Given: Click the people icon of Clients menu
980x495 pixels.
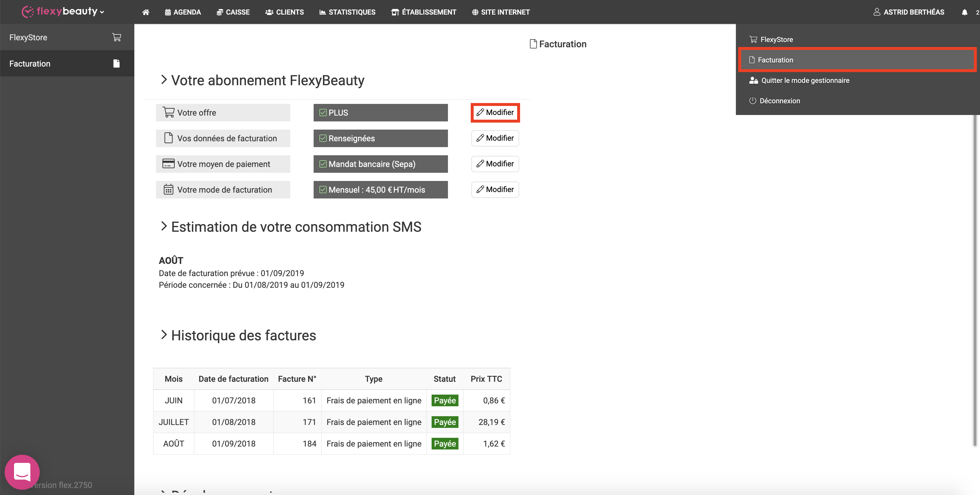Looking at the screenshot, I should coord(269,12).
